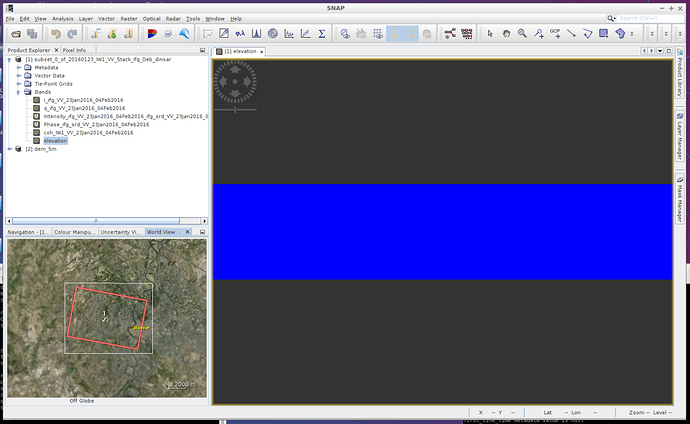Switch to the Colour Manipulation tab

coord(73,232)
